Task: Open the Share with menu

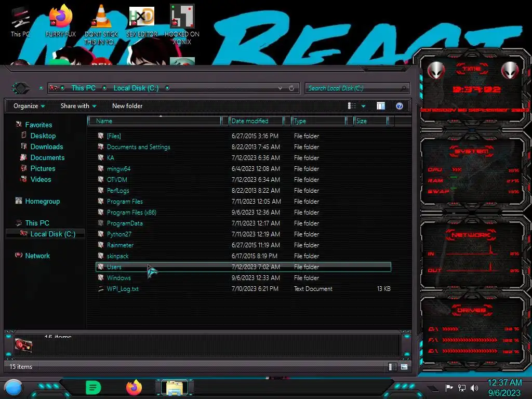Action: tap(78, 106)
